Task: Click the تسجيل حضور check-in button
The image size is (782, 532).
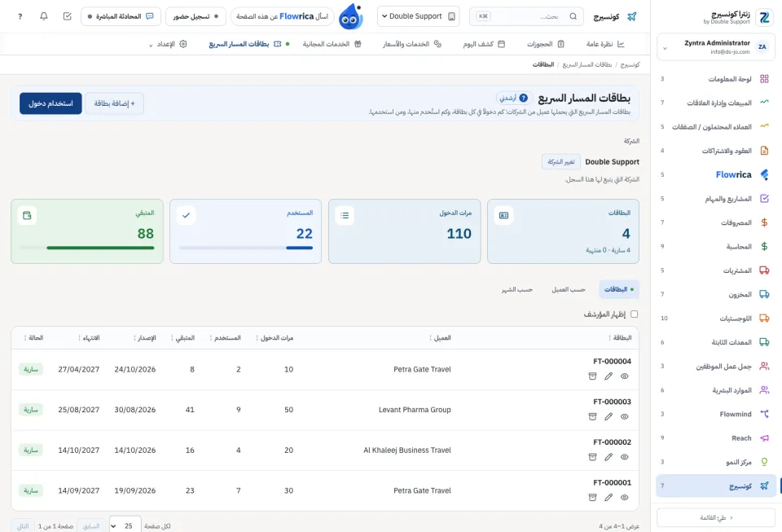Action: (x=195, y=16)
